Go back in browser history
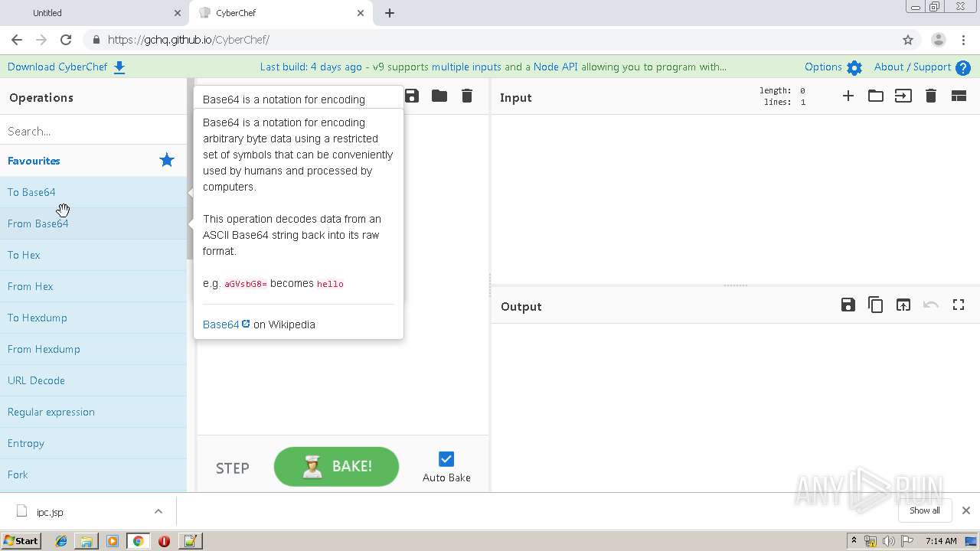The height and width of the screenshot is (551, 980). click(x=17, y=40)
